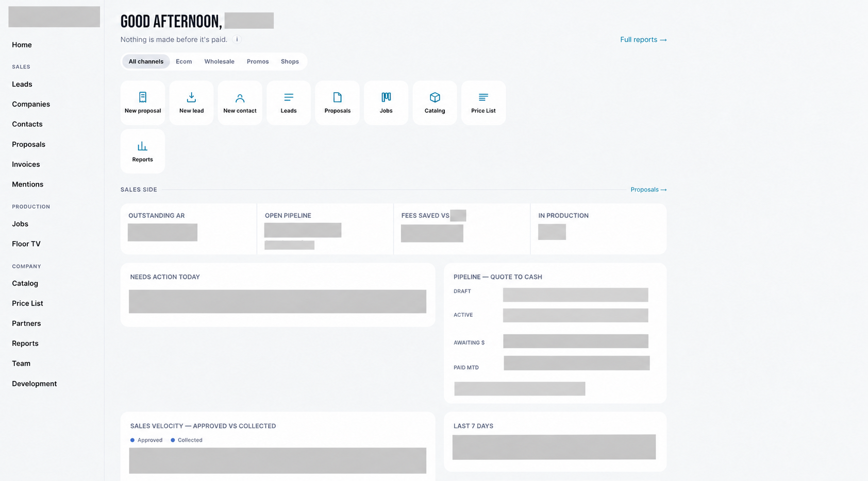Open Mentions in the sidebar
The image size is (868, 481).
coord(28,184)
